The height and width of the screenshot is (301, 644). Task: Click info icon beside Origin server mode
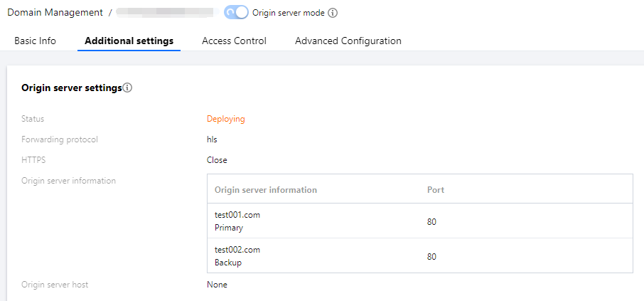click(333, 13)
